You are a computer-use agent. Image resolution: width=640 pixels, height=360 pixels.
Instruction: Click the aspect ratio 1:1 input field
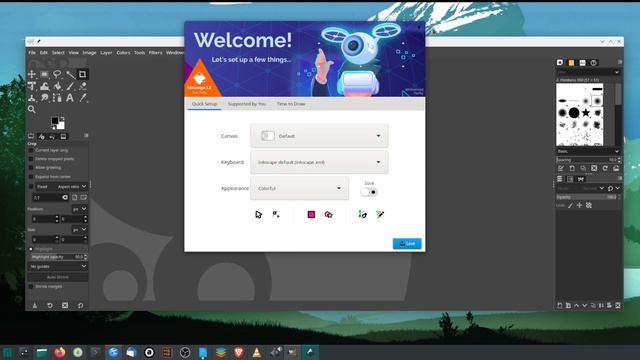point(50,198)
